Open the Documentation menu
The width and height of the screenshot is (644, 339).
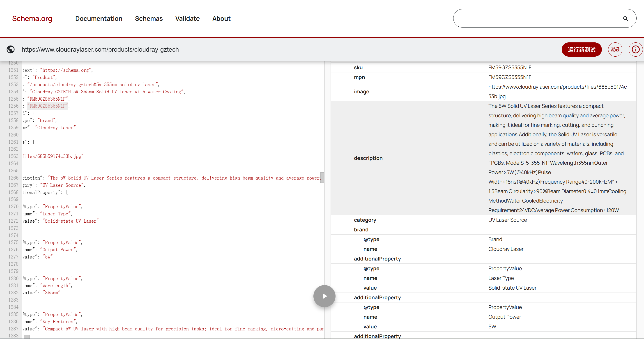(x=99, y=18)
